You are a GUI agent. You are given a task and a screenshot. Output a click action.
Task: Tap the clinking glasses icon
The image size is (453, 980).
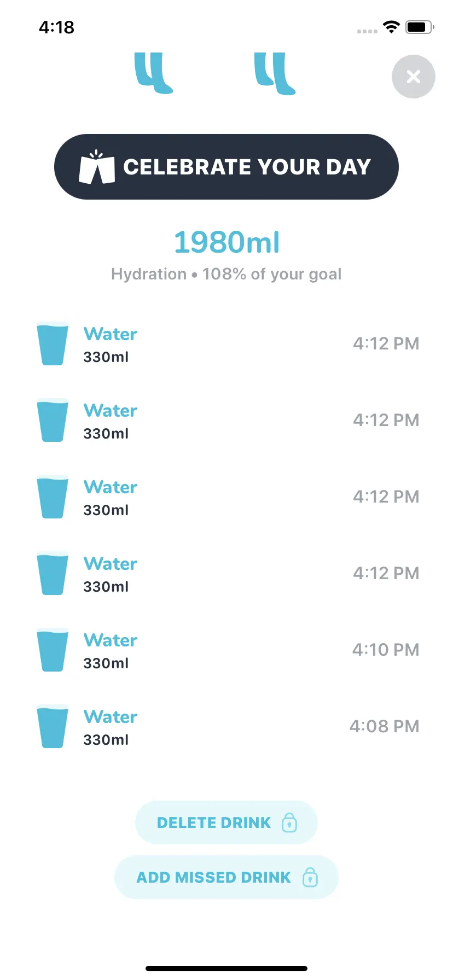(x=97, y=167)
